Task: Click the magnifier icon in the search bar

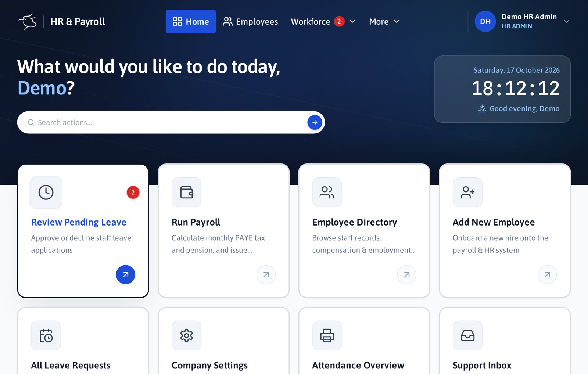Action: coord(31,122)
